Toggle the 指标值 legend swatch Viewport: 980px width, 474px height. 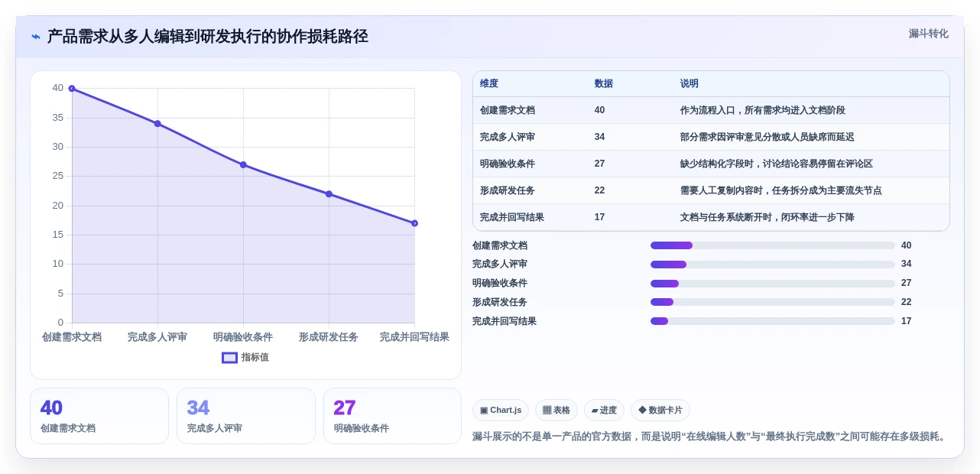point(229,357)
